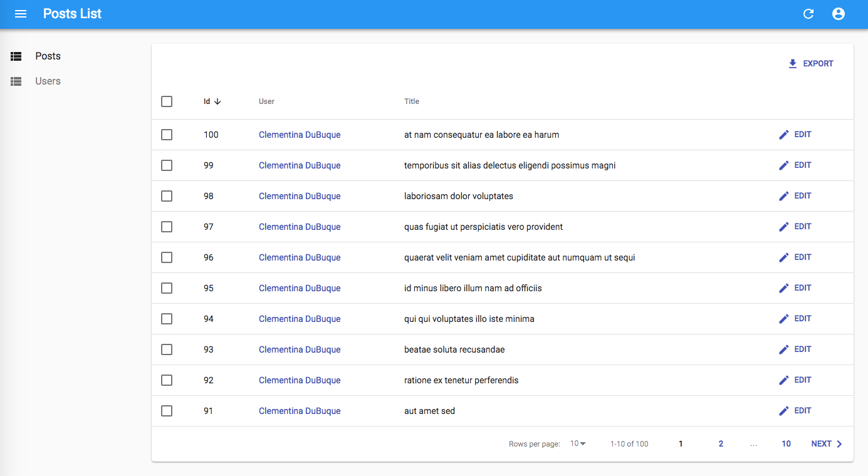Click the Posts list icon in sidebar
The image size is (868, 476).
(16, 56)
